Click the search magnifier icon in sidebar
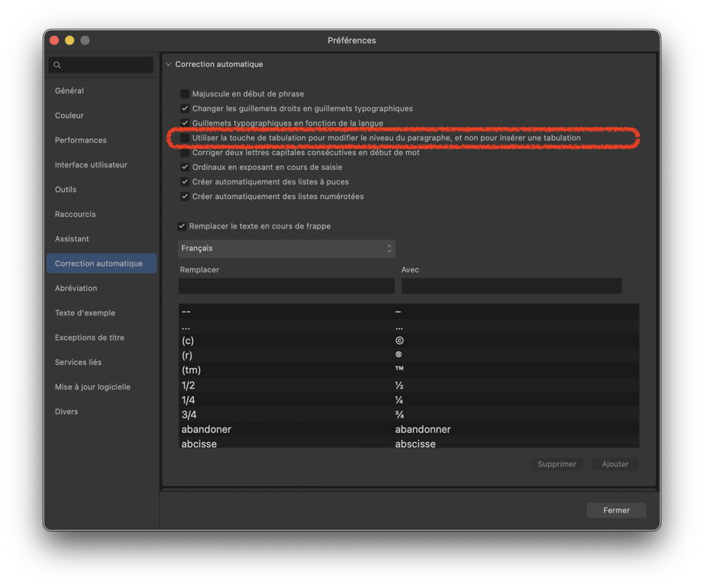This screenshot has height=588, width=704. click(57, 65)
